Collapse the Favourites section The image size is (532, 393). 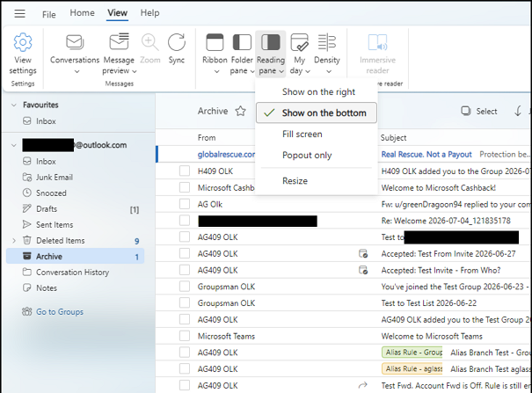[14, 106]
